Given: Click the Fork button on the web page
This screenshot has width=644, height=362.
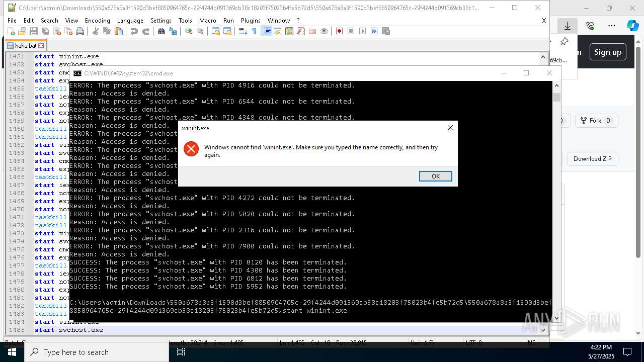Looking at the screenshot, I should [x=596, y=121].
